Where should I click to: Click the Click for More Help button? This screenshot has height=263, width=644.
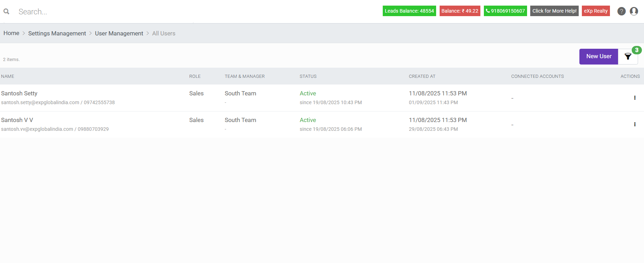tap(554, 11)
